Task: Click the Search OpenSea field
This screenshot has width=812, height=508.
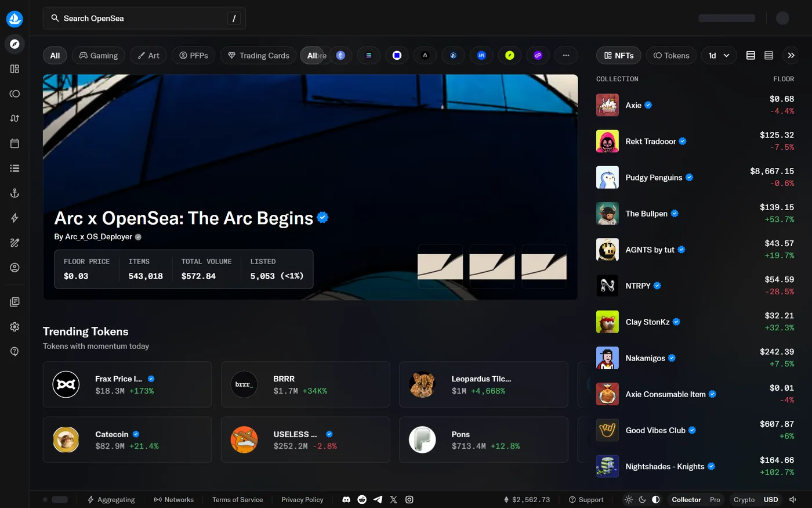Action: point(144,19)
